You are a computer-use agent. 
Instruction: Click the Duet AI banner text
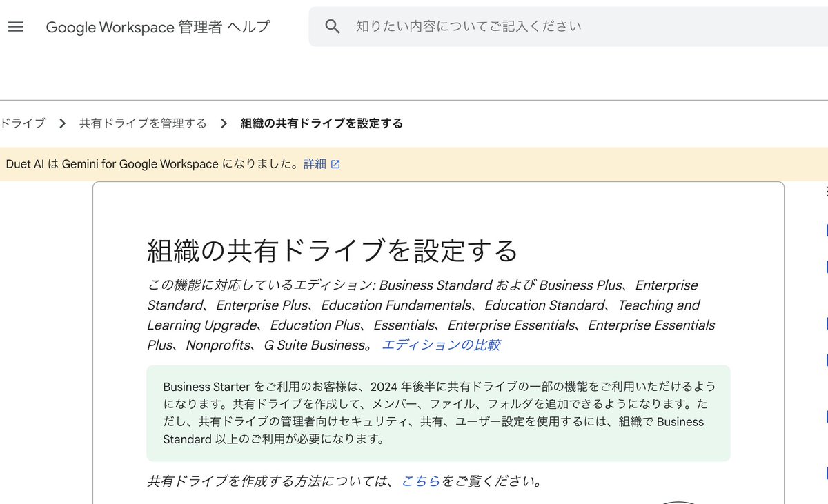click(153, 164)
